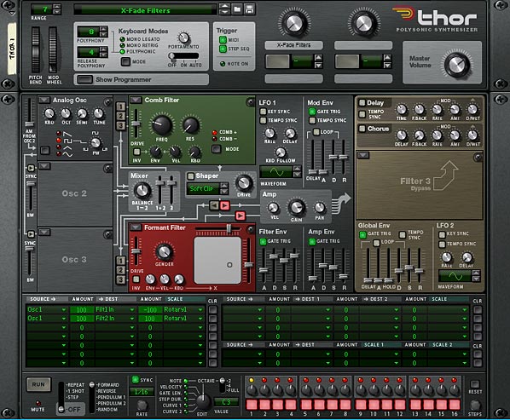Screen dimensions: 510x420
Task: Open the patch browser folder icon
Action: [237, 9]
